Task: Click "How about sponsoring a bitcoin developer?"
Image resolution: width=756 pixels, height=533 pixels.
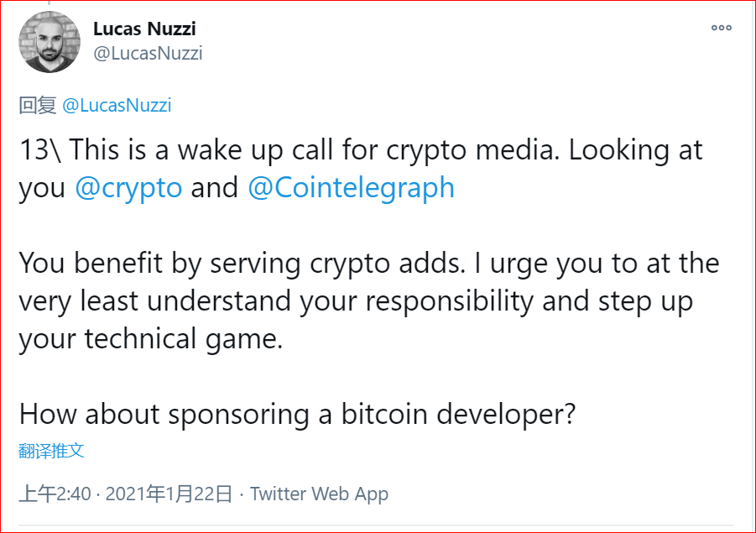Action: [297, 414]
